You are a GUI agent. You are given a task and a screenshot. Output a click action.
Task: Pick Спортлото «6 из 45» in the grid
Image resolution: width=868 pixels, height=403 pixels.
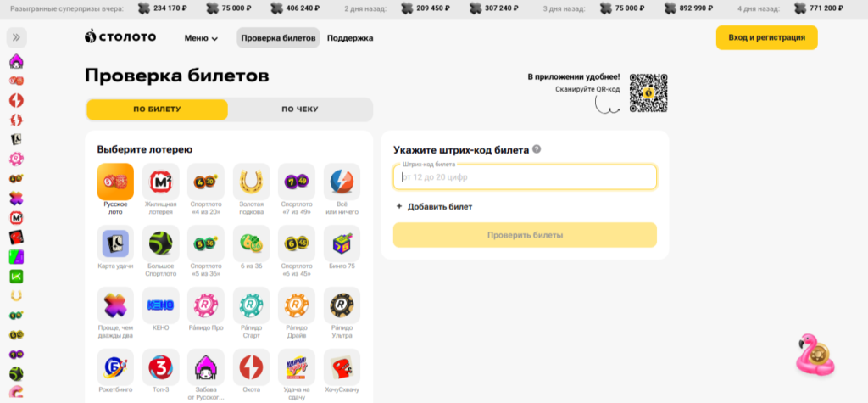pos(297,251)
